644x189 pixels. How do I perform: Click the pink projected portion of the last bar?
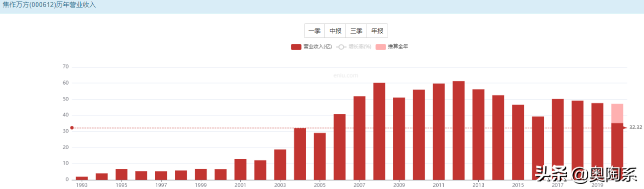(617, 113)
